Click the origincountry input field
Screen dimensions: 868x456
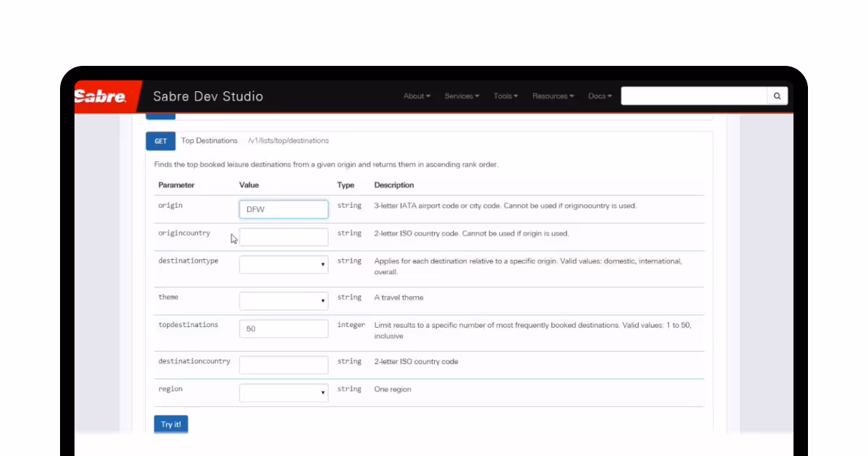click(x=284, y=237)
